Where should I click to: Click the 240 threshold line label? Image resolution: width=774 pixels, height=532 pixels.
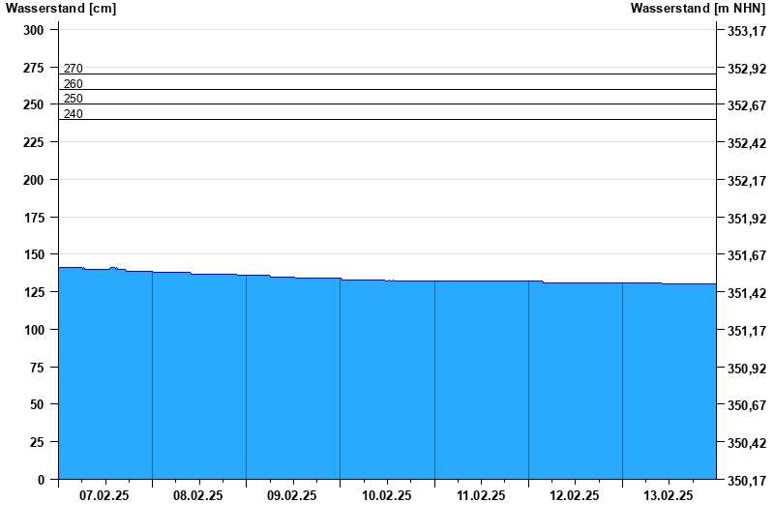click(74, 114)
